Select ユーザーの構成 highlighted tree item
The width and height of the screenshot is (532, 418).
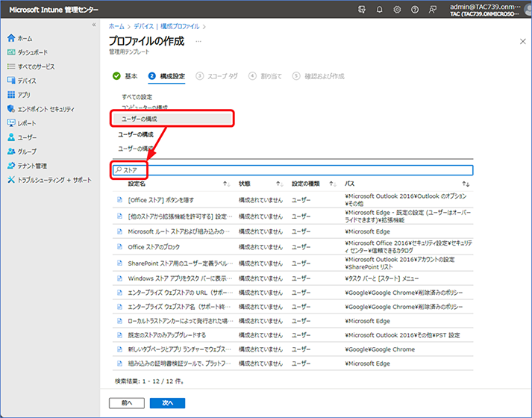pyautogui.click(x=172, y=119)
